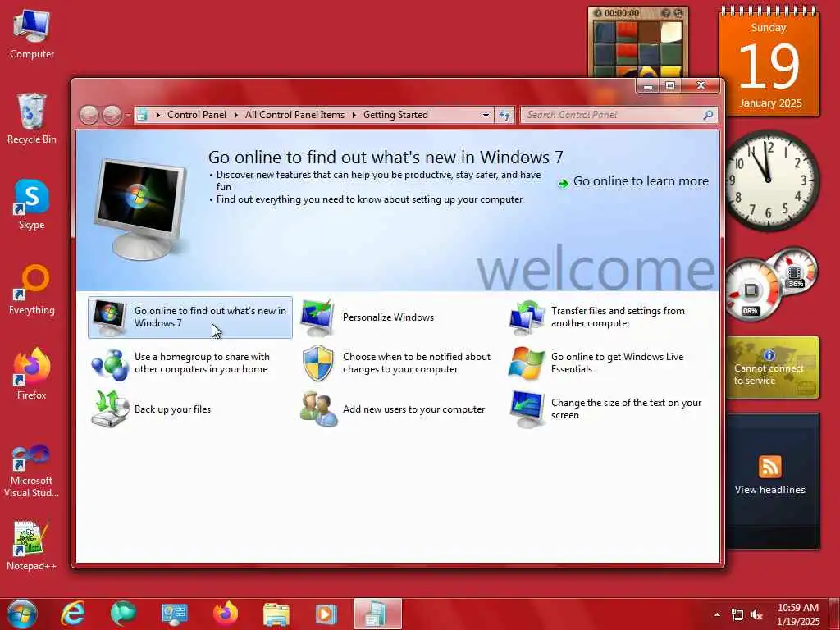Launch Internet Explorer from the taskbar

pyautogui.click(x=73, y=614)
